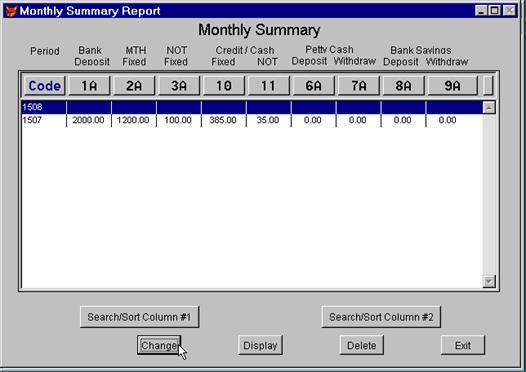The width and height of the screenshot is (526, 372).
Task: Select the 1507 period row
Action: pyautogui.click(x=252, y=120)
